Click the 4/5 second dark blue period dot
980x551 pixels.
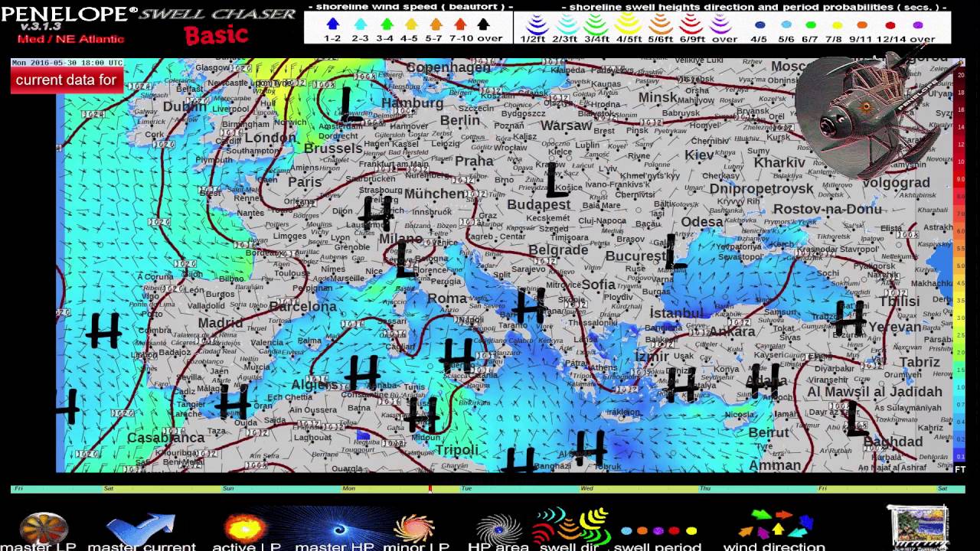click(759, 25)
